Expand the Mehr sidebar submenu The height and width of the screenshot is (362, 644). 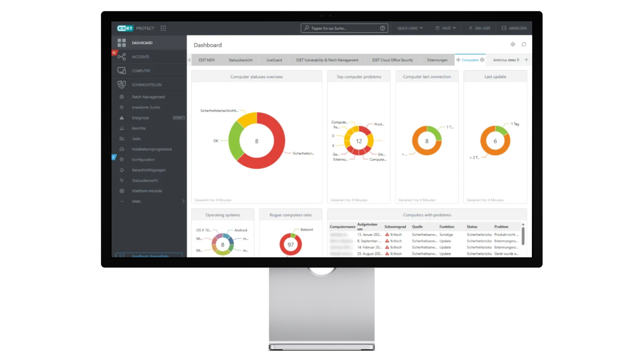click(x=183, y=201)
